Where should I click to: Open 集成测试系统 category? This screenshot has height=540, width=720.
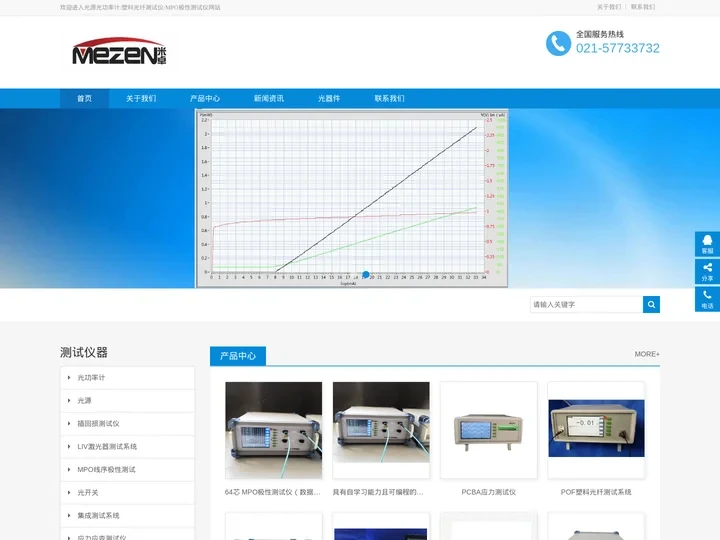tap(98, 515)
